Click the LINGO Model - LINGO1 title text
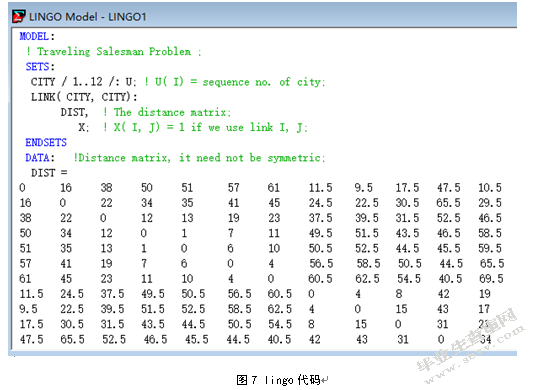 pyautogui.click(x=88, y=17)
